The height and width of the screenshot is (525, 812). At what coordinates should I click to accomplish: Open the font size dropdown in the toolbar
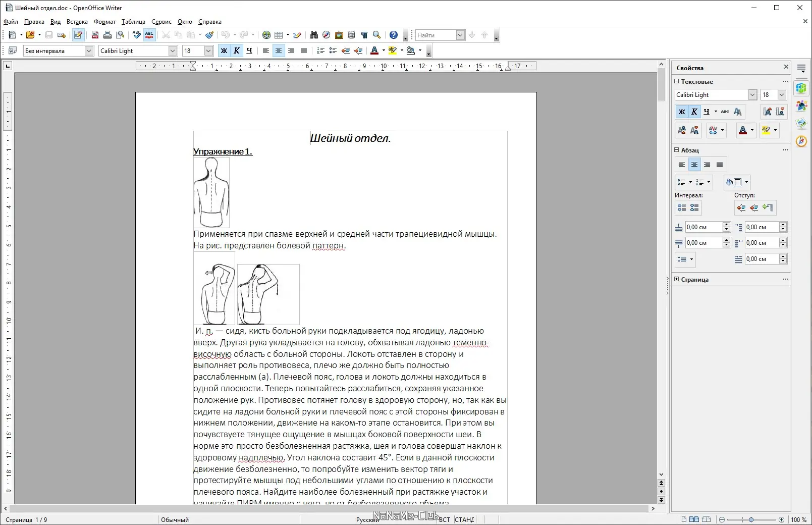pos(208,50)
